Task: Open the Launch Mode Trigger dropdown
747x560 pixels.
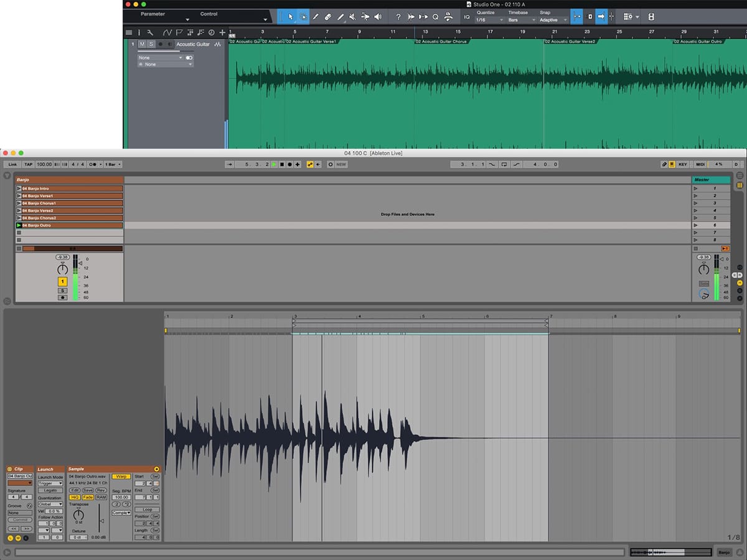Action: pos(50,483)
